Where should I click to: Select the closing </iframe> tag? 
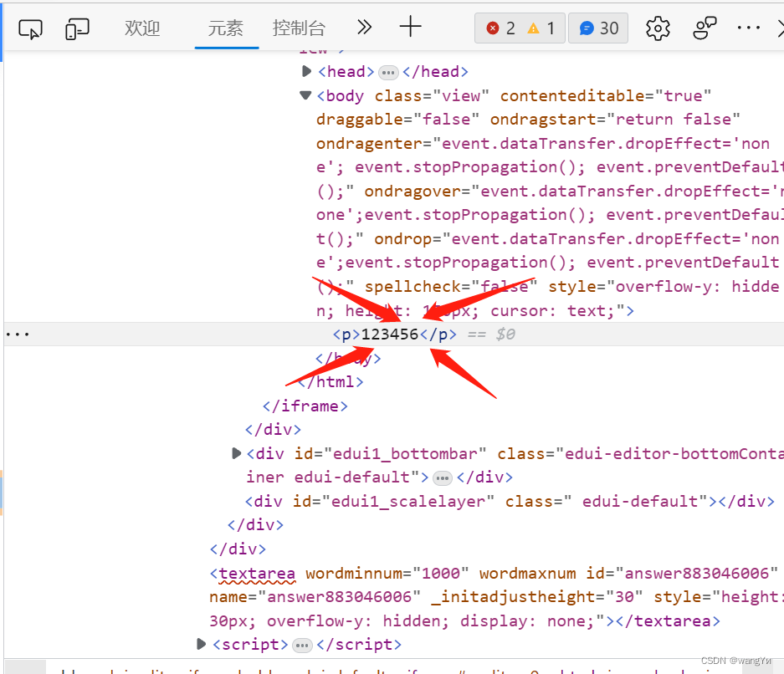(305, 406)
